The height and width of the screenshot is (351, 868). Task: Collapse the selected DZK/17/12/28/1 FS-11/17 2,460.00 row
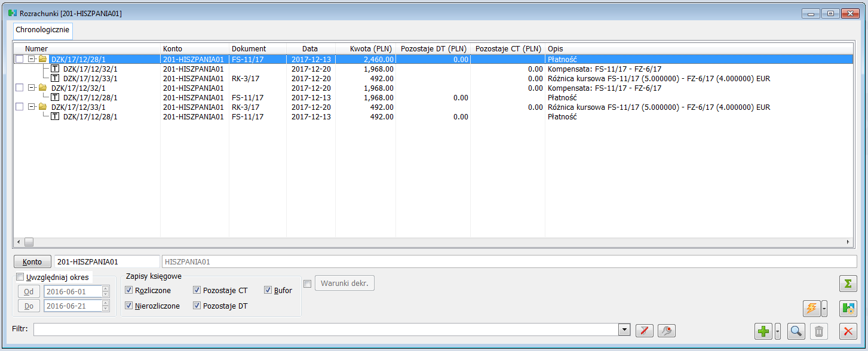32,59
